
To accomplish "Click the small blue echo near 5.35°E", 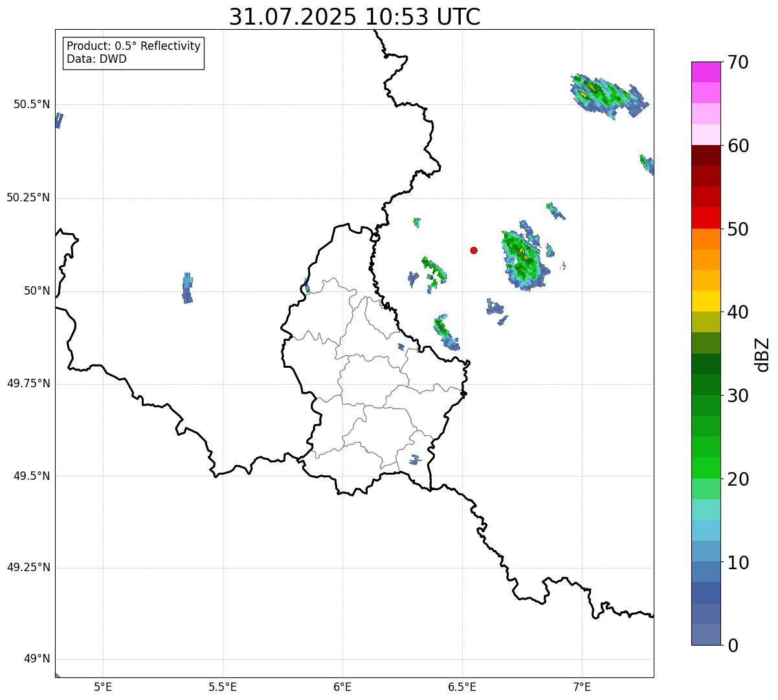I will pyautogui.click(x=187, y=288).
